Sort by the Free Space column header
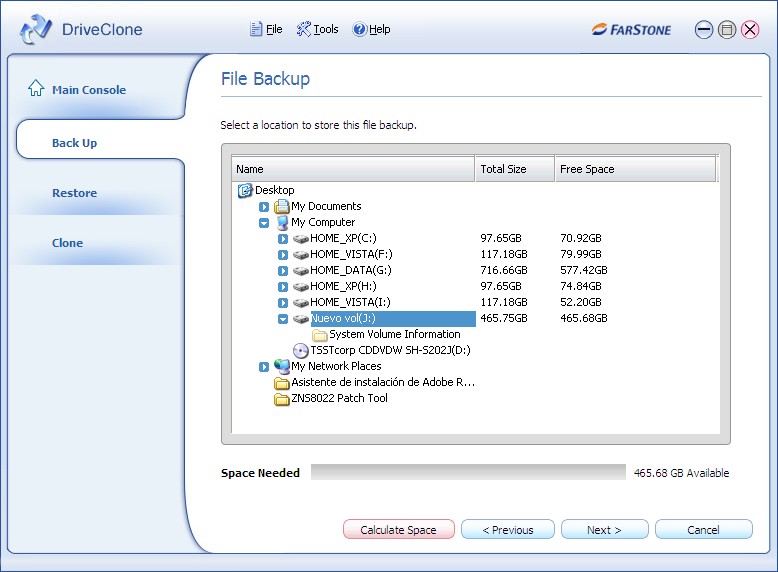The height and width of the screenshot is (572, 778). (635, 169)
